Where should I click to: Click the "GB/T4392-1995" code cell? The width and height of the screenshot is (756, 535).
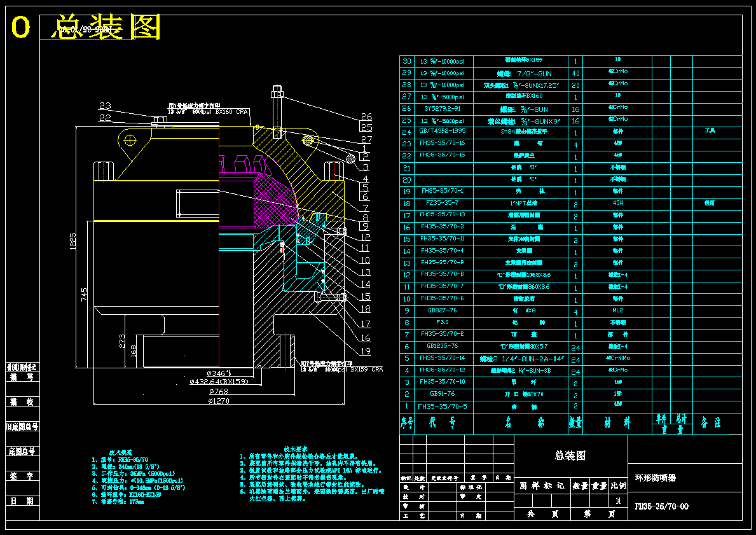(x=443, y=131)
